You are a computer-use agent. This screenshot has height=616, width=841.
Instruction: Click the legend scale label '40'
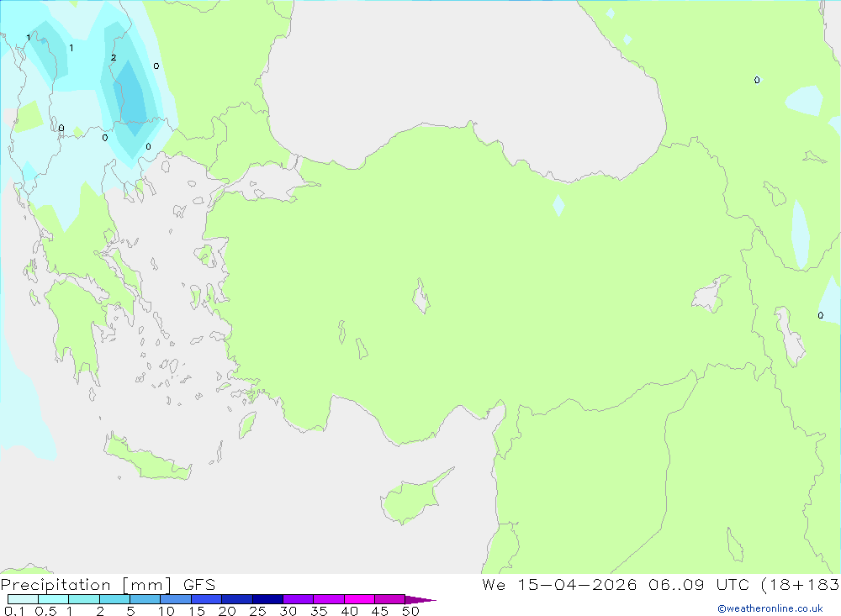[349, 611]
